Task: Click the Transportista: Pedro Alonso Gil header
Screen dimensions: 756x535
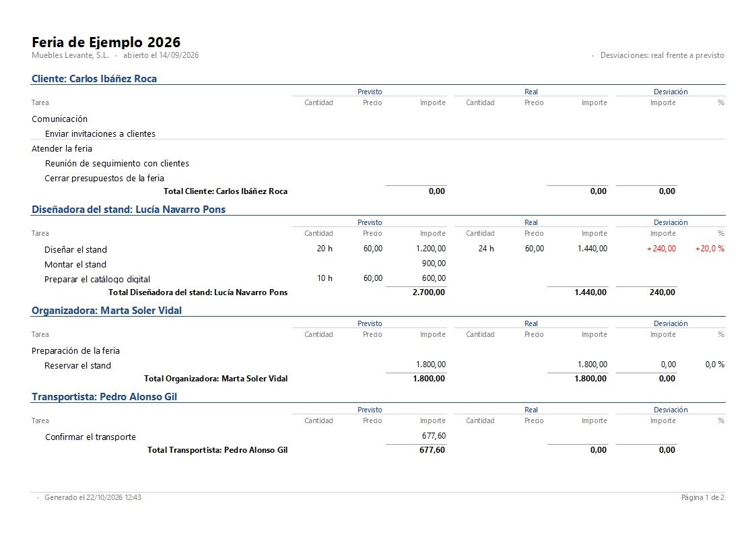Action: 104,397
